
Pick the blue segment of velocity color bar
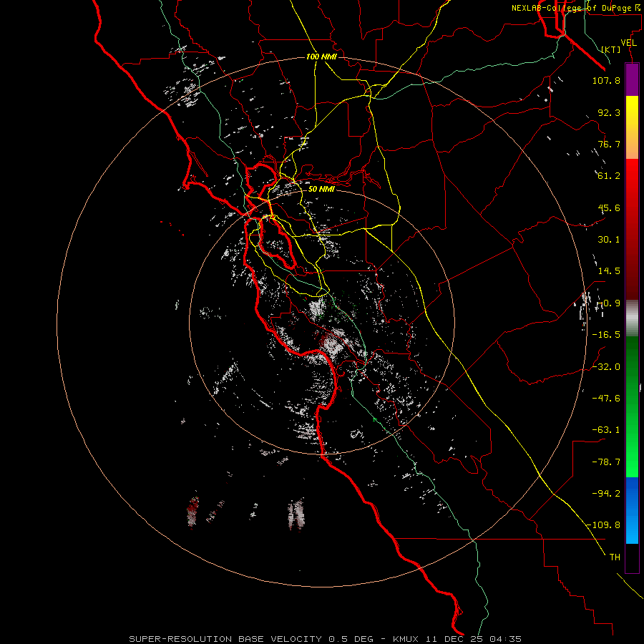coord(632,510)
